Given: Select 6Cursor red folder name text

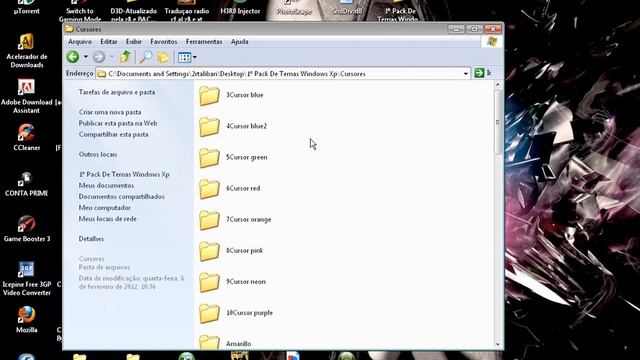Looking at the screenshot, I should tap(243, 188).
